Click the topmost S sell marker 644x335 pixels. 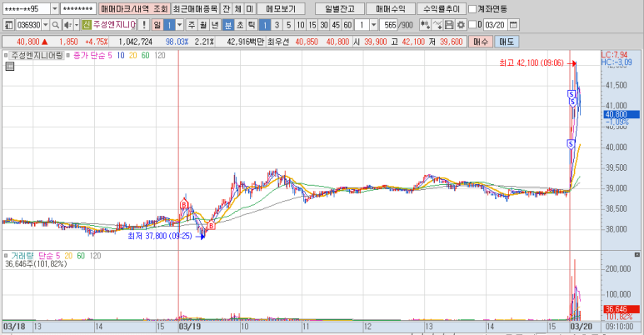pyautogui.click(x=571, y=94)
